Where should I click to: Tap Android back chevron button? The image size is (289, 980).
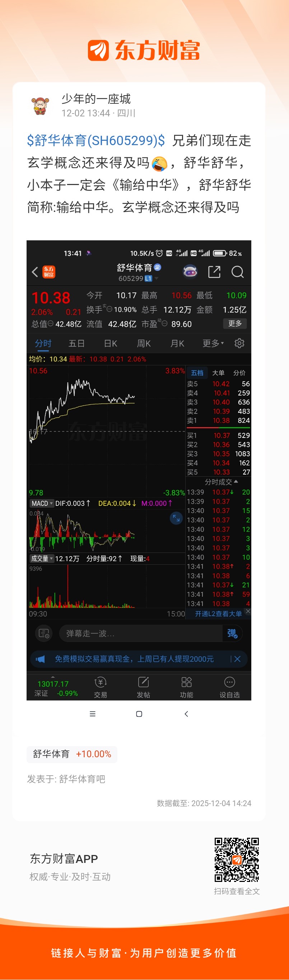[x=186, y=714]
